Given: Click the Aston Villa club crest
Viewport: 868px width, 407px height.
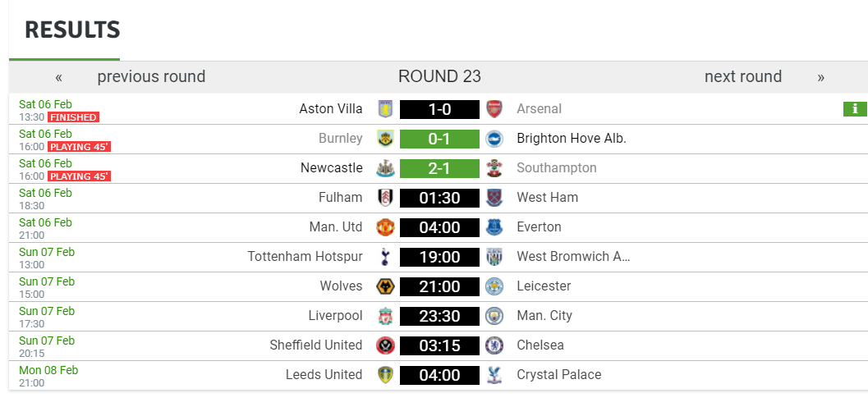Looking at the screenshot, I should (x=385, y=109).
